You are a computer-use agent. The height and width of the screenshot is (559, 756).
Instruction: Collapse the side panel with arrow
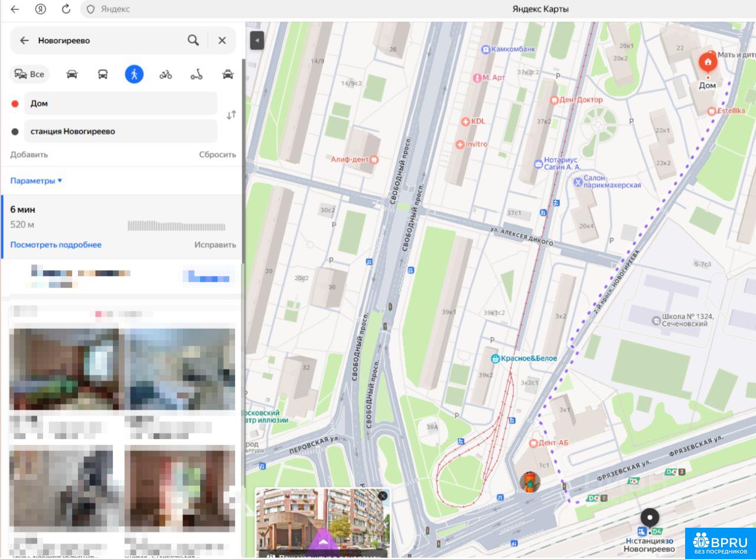(257, 40)
